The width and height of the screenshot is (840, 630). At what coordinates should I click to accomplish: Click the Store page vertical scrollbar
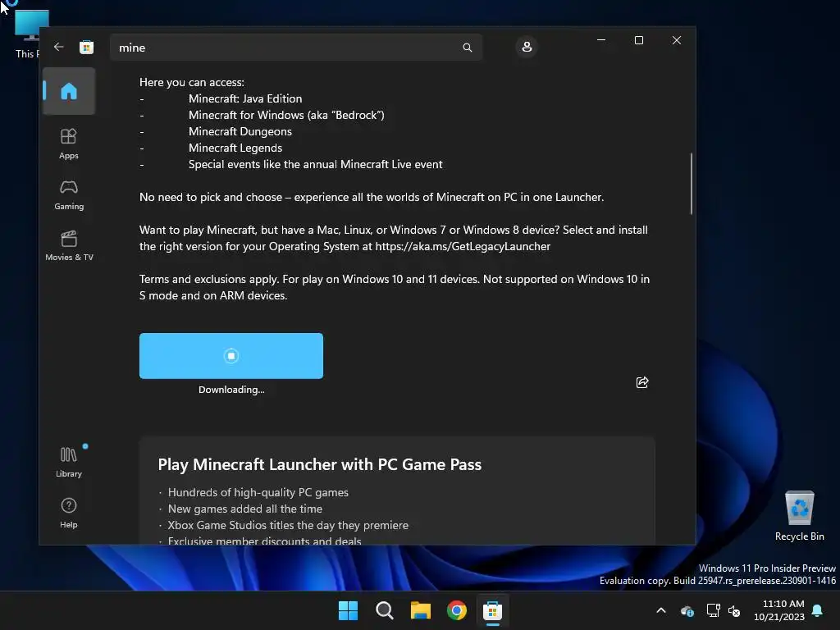click(691, 184)
